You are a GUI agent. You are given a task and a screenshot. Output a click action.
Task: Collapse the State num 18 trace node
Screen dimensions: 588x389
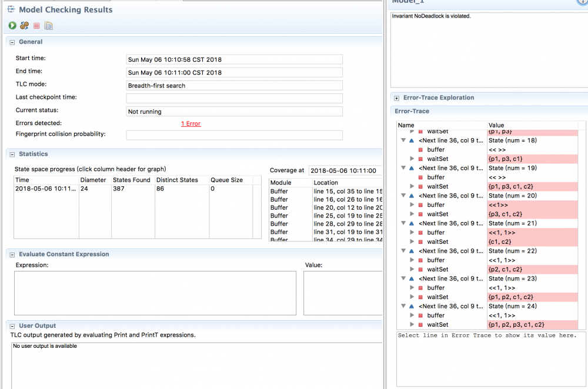point(403,140)
